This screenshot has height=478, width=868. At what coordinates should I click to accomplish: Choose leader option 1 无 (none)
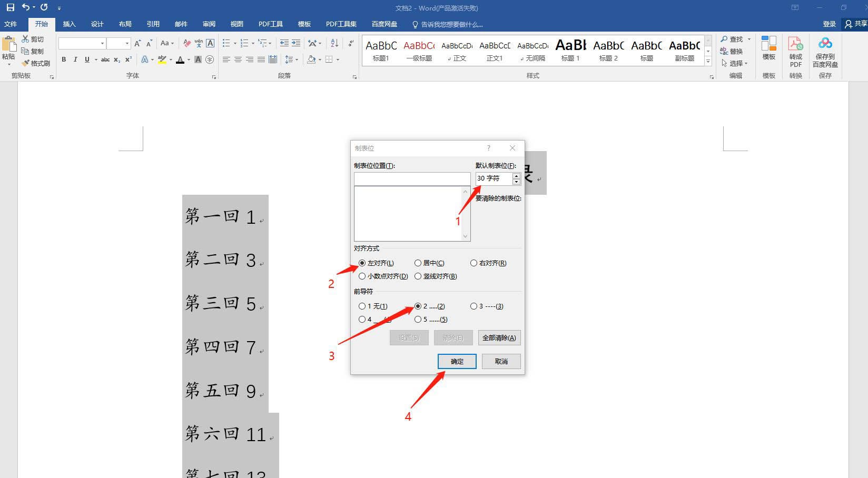[x=362, y=306]
